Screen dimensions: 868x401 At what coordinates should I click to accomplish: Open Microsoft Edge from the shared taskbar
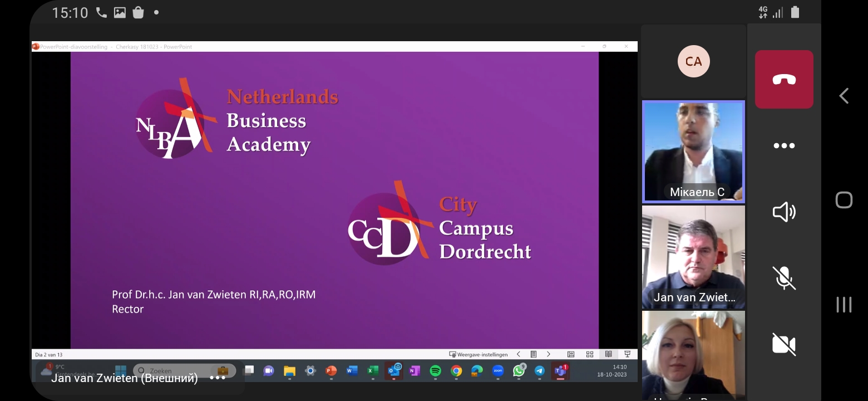tap(477, 370)
